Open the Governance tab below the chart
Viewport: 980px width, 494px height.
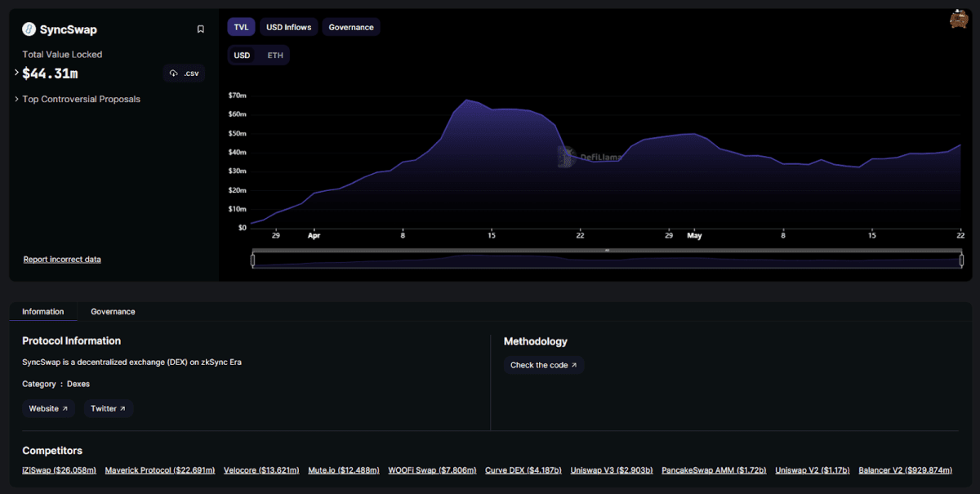click(x=112, y=311)
